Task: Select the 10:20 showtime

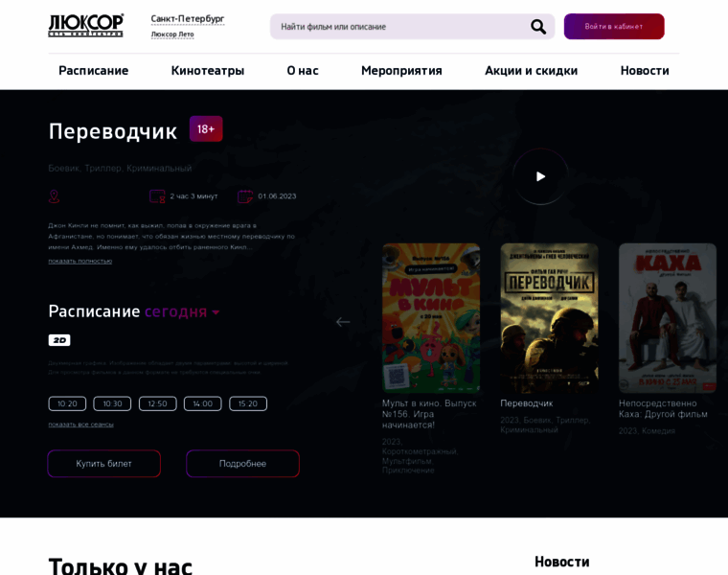Action: click(67, 403)
